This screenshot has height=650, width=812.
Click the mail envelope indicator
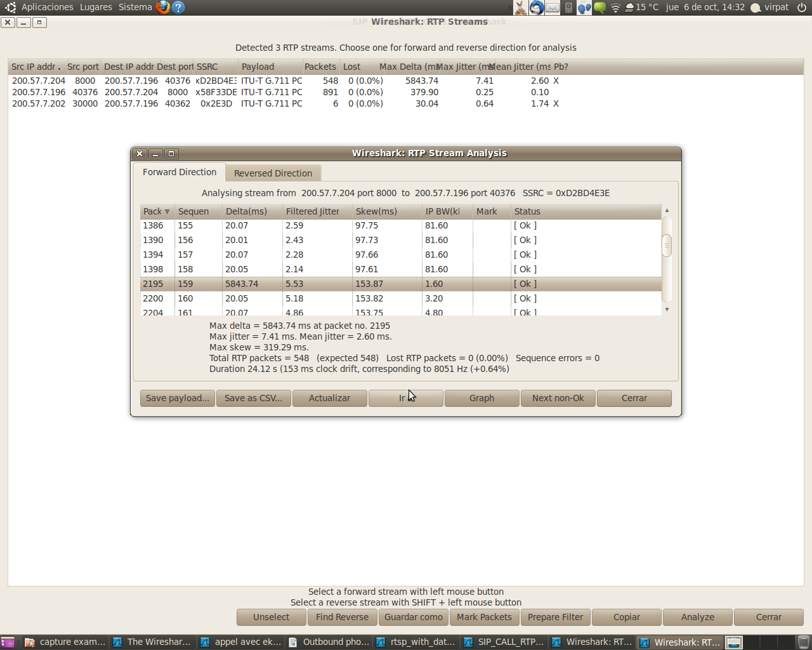coord(553,8)
